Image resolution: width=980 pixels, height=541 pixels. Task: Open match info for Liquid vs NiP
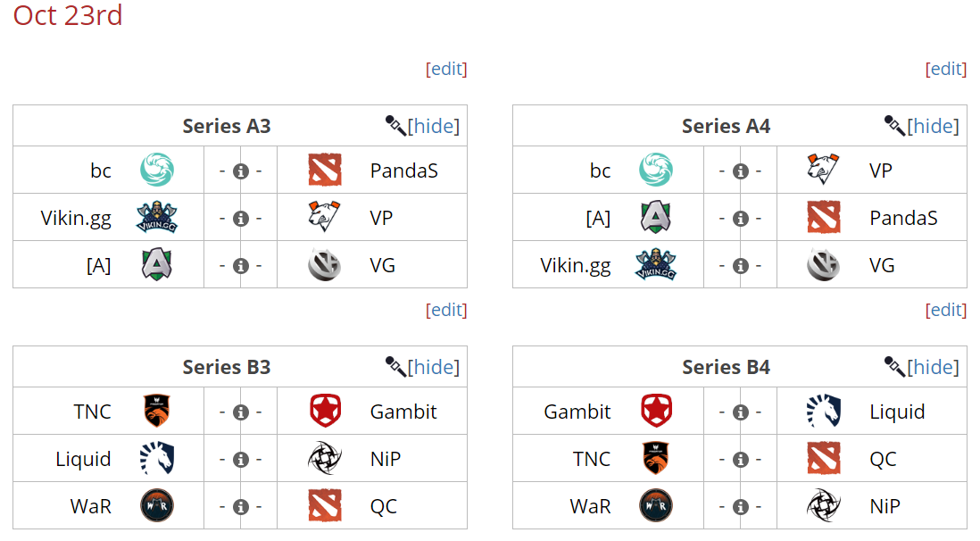pyautogui.click(x=240, y=460)
